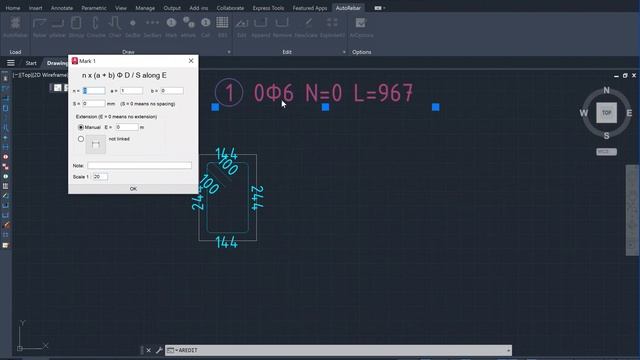Click the customize wrench icon on command line
640x360 pixels.
click(159, 350)
